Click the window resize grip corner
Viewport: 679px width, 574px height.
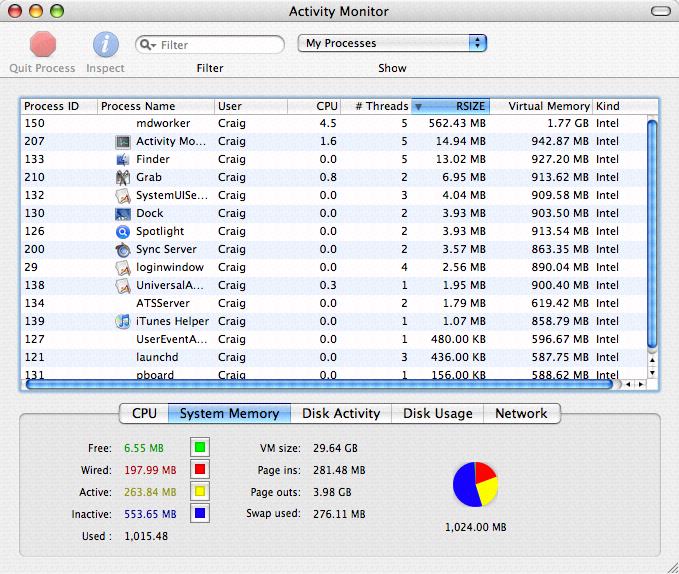[673, 568]
